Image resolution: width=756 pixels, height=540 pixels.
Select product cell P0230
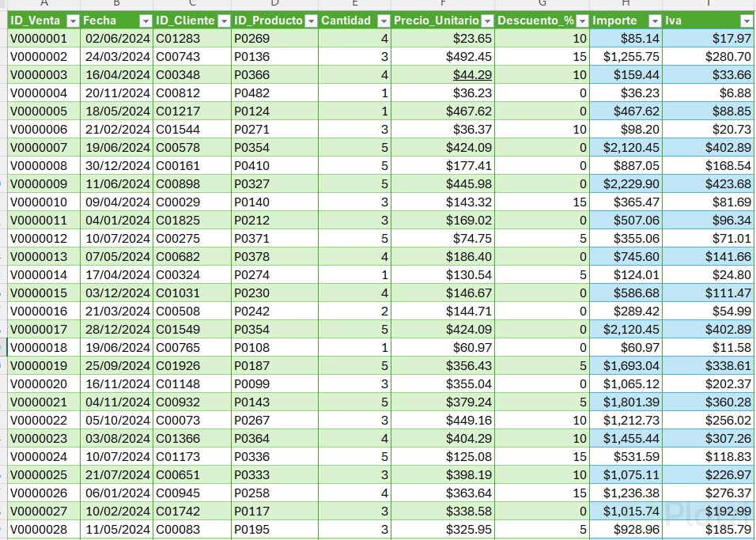[275, 293]
